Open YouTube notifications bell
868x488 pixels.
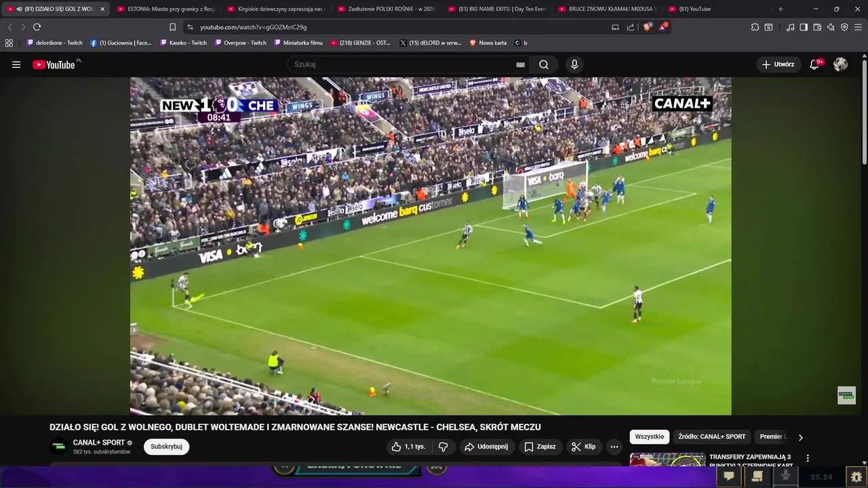point(815,64)
